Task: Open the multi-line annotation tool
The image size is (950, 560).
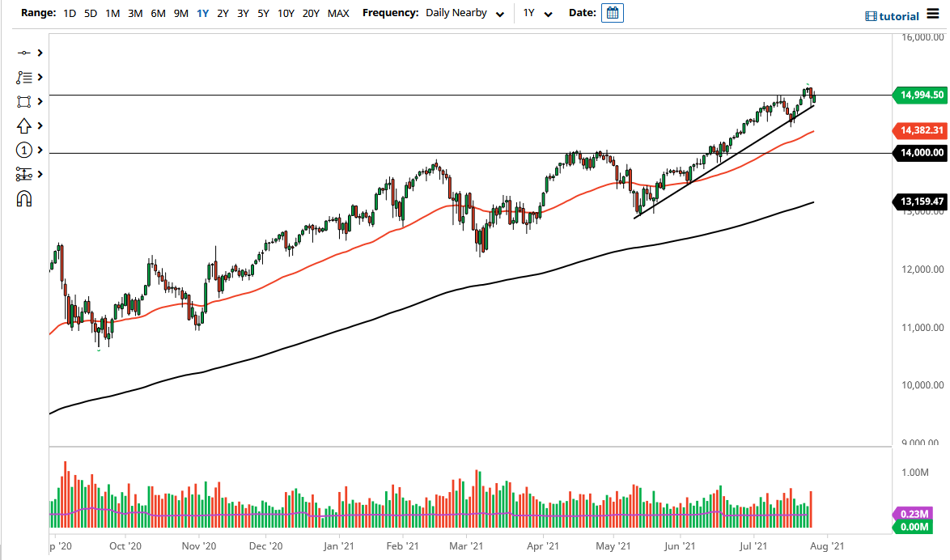Action: pyautogui.click(x=24, y=77)
